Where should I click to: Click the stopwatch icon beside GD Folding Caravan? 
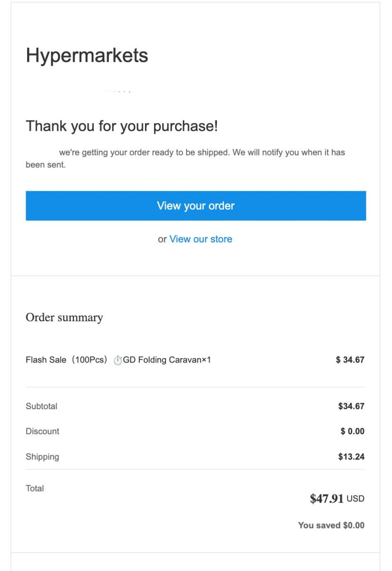pos(118,360)
